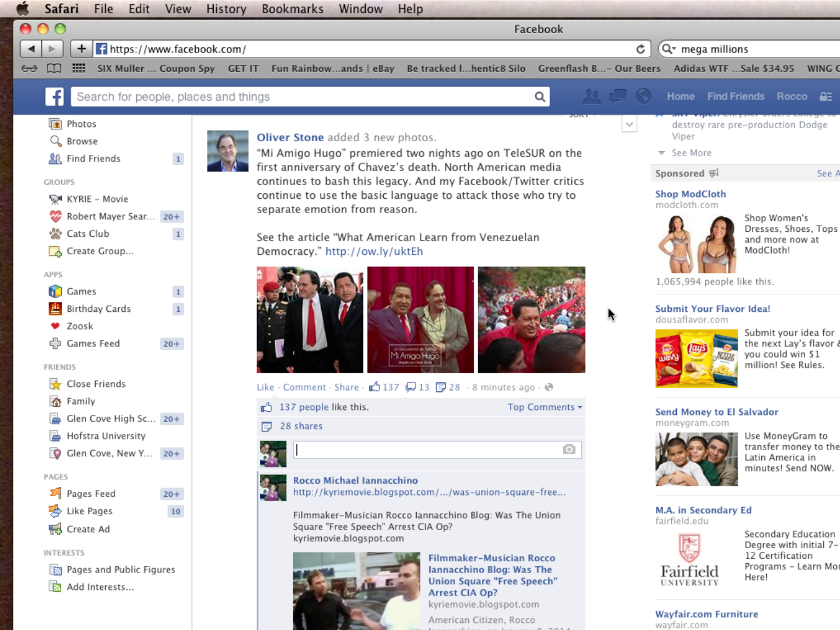
Task: Show bookmarks with the open book icon
Action: (54, 68)
